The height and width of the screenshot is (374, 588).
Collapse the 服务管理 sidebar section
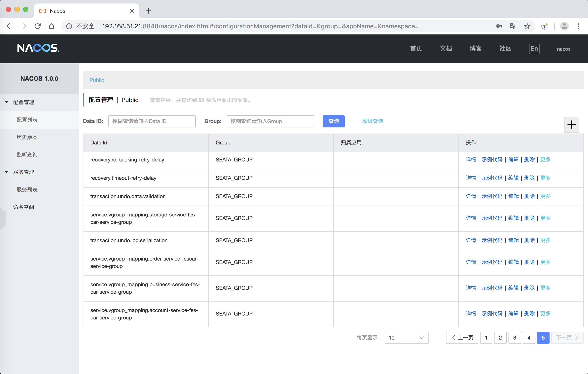[x=7, y=172]
